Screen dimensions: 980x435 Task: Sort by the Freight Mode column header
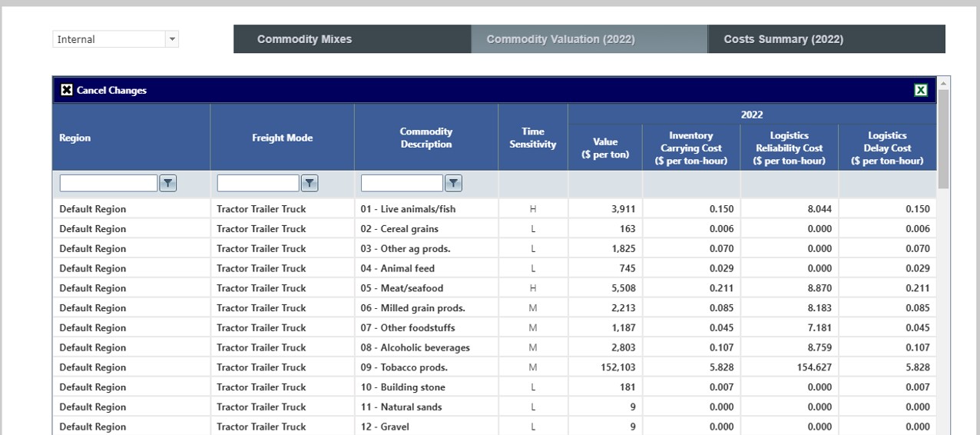coord(283,138)
